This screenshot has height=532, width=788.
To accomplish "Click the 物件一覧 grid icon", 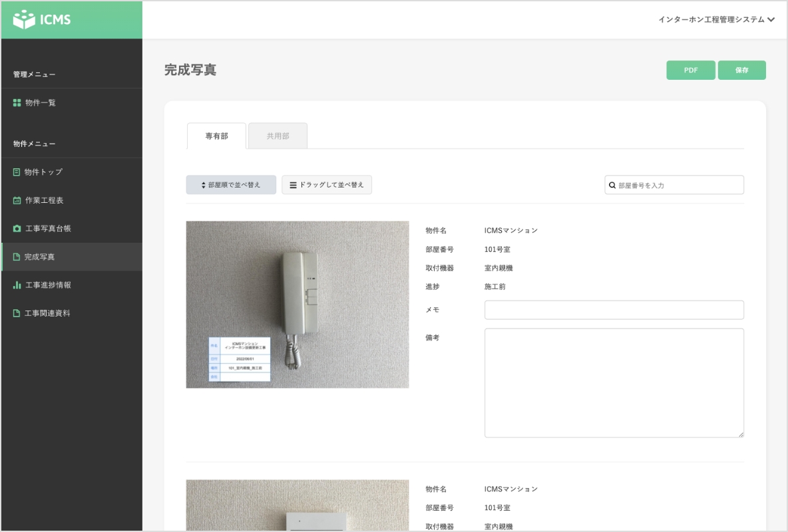I will (x=17, y=103).
